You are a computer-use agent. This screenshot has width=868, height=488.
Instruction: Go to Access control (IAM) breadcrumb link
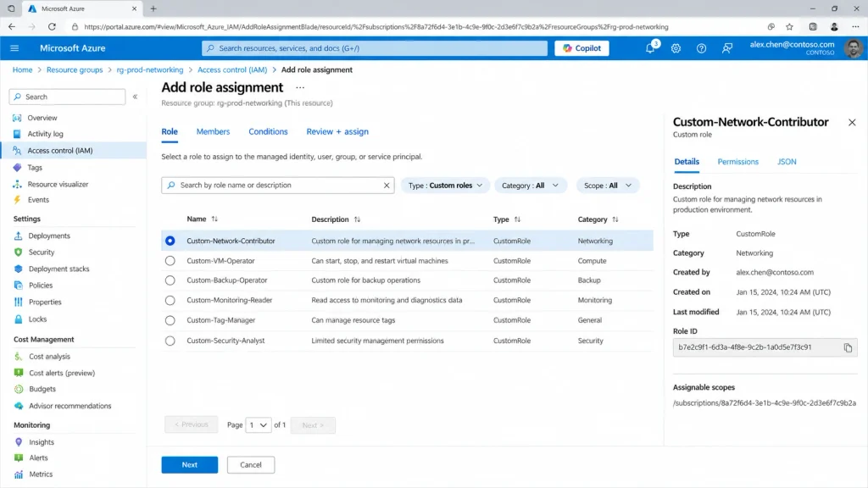pos(232,69)
